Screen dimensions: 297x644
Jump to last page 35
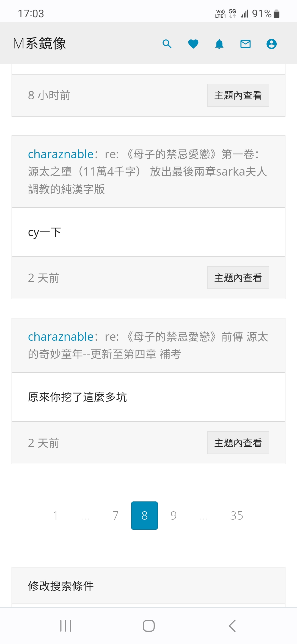[x=237, y=515]
